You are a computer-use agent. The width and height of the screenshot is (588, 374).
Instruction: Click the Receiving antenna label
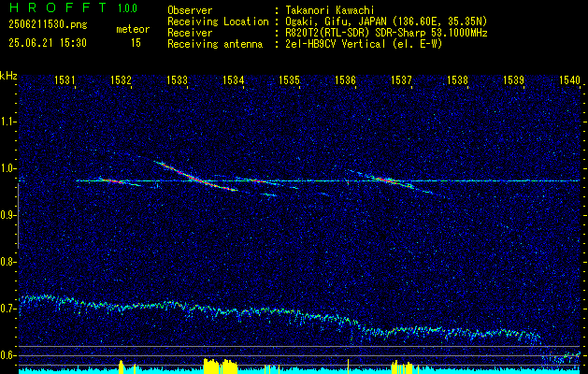pyautogui.click(x=215, y=44)
